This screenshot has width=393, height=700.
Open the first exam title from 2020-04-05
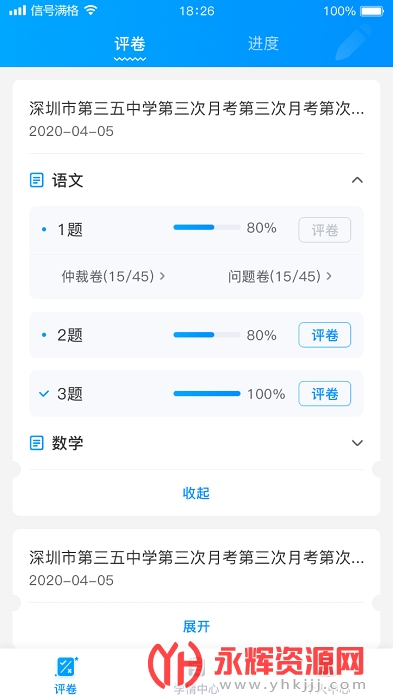196,109
